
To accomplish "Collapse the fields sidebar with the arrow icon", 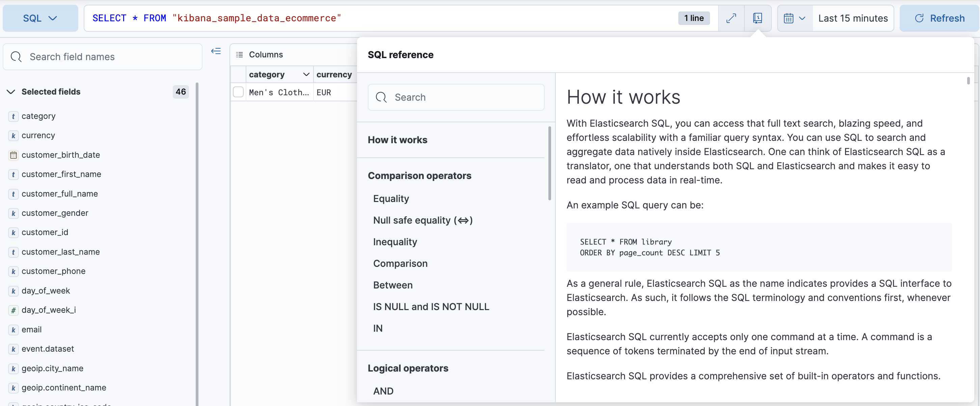I will pos(216,51).
